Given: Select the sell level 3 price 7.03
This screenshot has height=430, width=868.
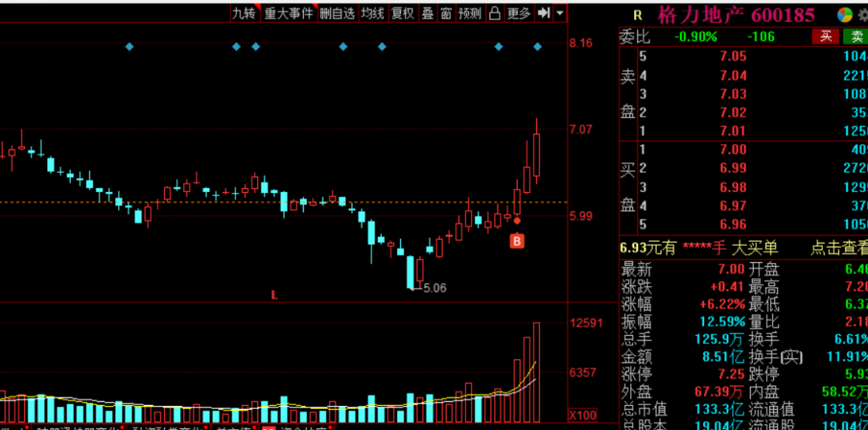Looking at the screenshot, I should tap(733, 93).
